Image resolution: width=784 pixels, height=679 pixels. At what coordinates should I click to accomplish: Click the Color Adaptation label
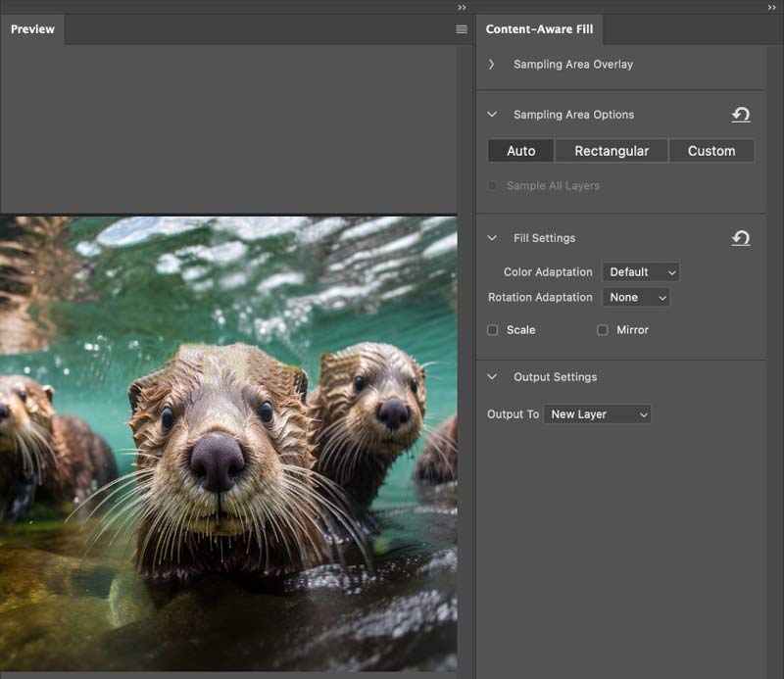548,272
